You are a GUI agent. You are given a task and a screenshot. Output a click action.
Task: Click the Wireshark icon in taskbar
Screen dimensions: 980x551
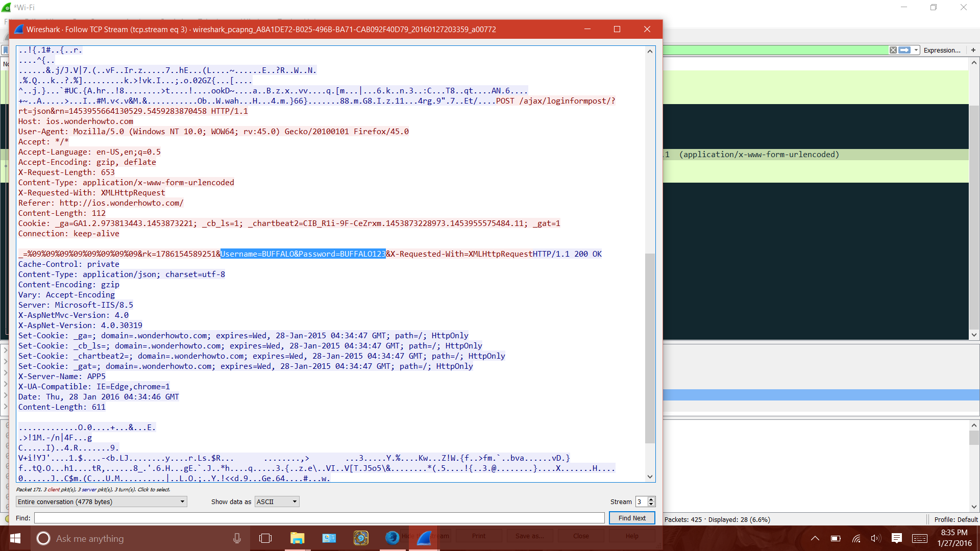426,538
